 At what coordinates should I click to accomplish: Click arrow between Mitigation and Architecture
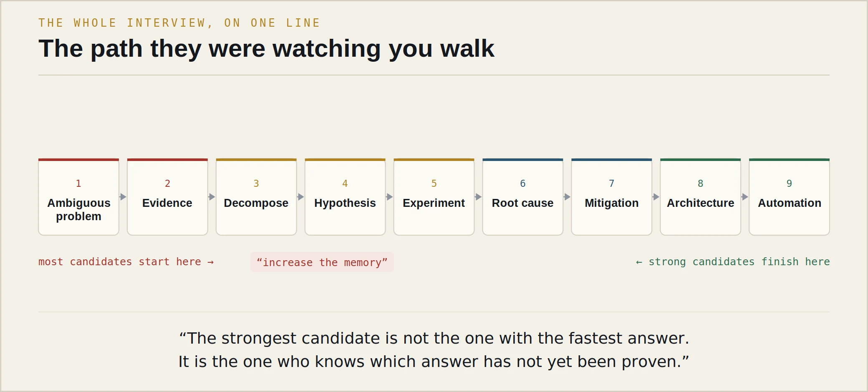656,197
